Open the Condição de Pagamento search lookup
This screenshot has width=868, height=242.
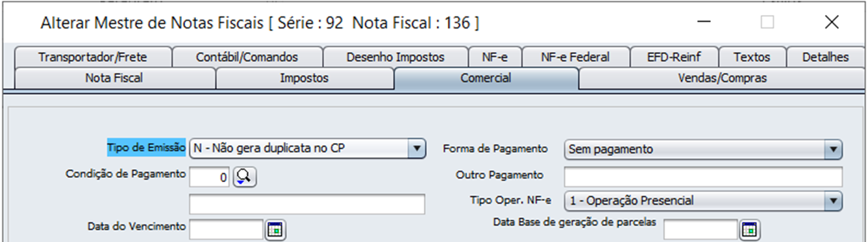coord(245,176)
